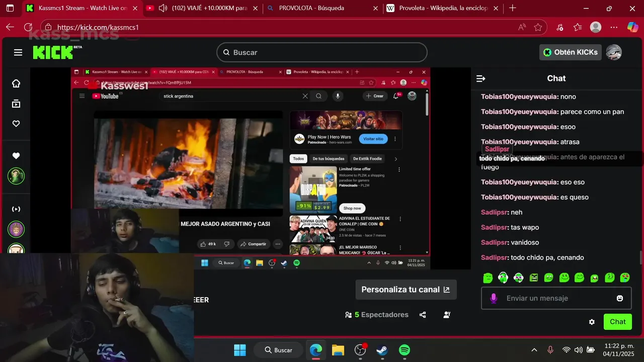Click the Obtén KICKs button

tap(571, 52)
